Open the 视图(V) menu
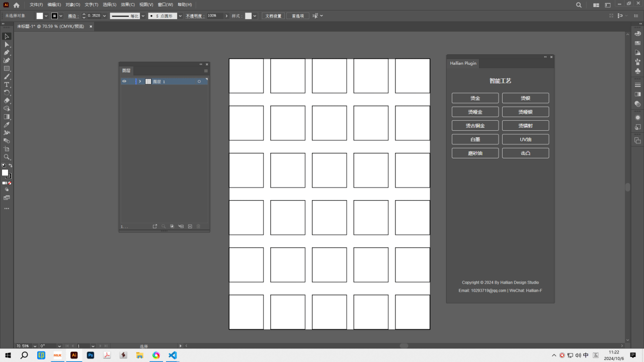The width and height of the screenshot is (644, 362). point(146,5)
